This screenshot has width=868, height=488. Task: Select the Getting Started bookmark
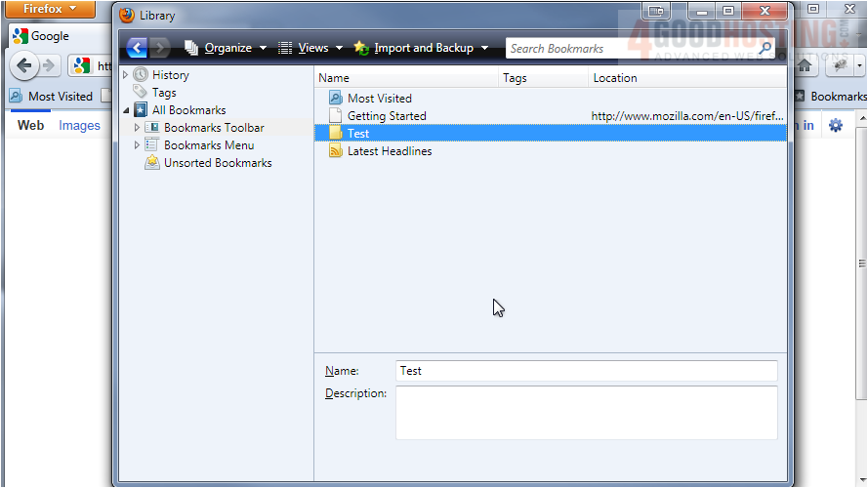click(x=386, y=116)
